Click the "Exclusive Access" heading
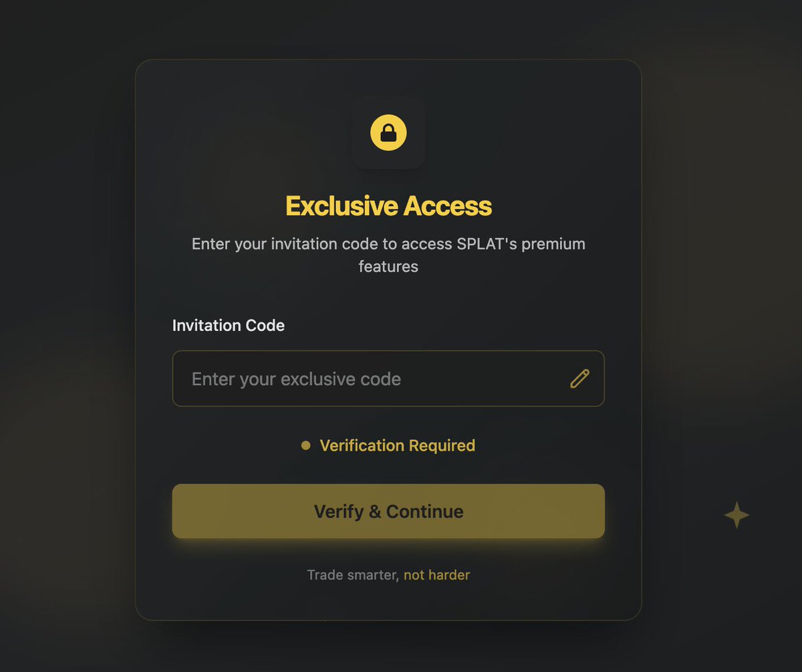This screenshot has height=672, width=802. pos(388,205)
